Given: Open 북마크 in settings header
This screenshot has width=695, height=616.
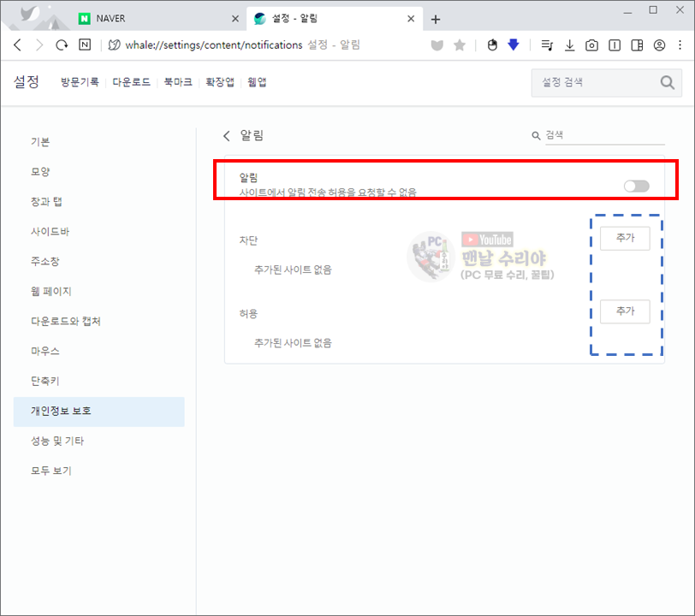Looking at the screenshot, I should coord(178,82).
